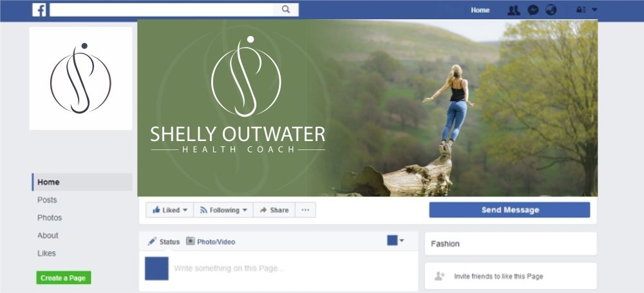Click the invite friends person icon

pos(439,276)
